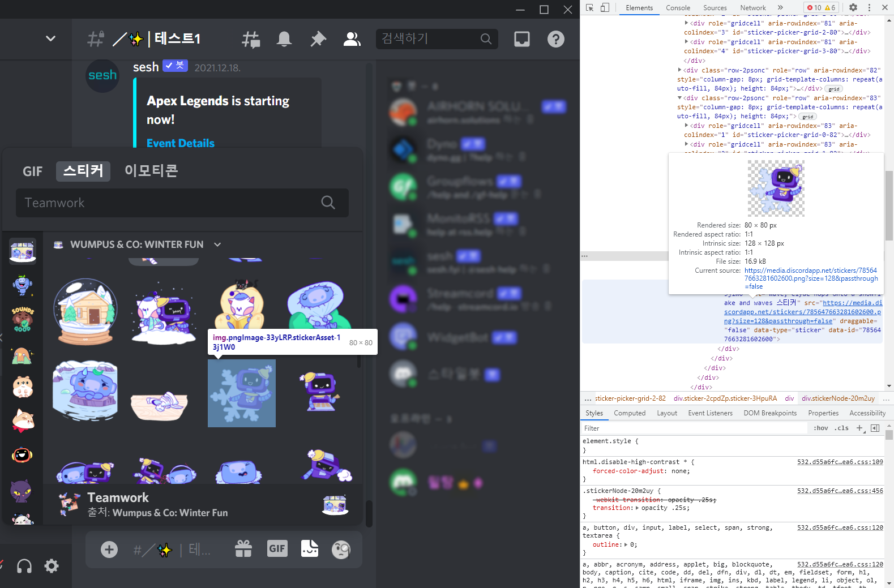Focus the sticker search field containing Teamwork

[182, 203]
